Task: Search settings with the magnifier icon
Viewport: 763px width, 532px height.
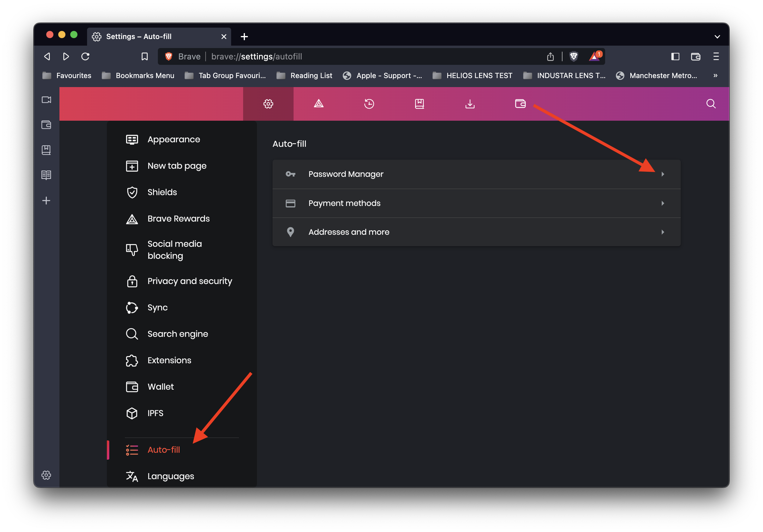Action: (x=710, y=104)
